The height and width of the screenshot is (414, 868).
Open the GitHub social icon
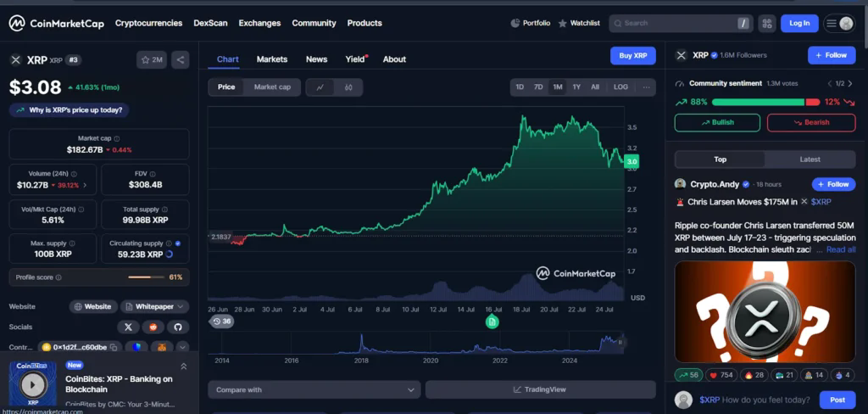coord(178,327)
